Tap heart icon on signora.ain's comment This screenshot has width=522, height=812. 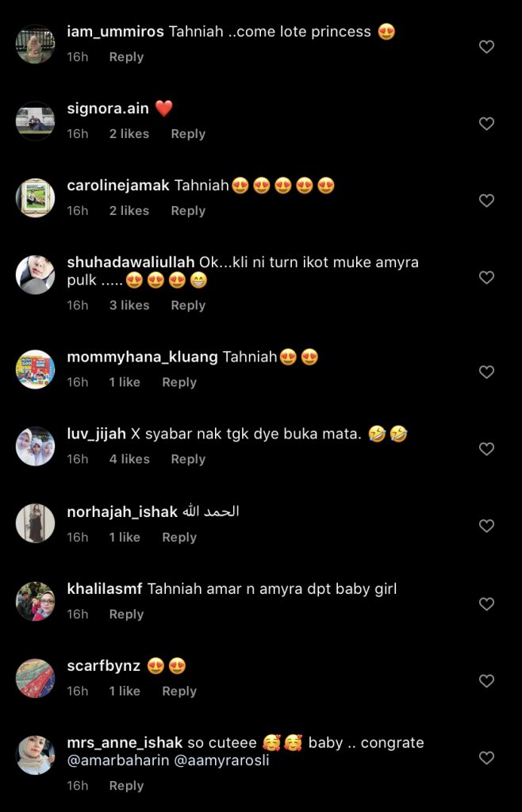point(486,124)
